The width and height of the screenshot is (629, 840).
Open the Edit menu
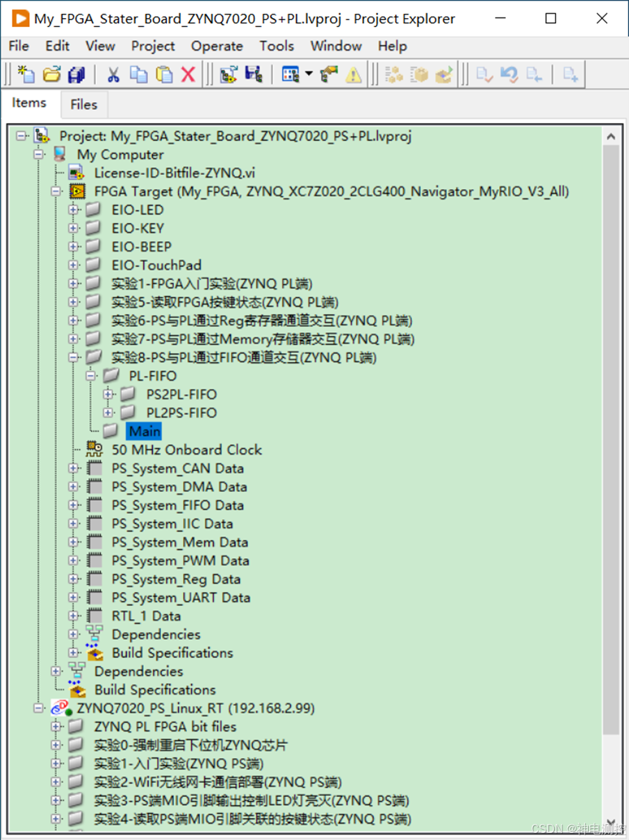tap(57, 46)
